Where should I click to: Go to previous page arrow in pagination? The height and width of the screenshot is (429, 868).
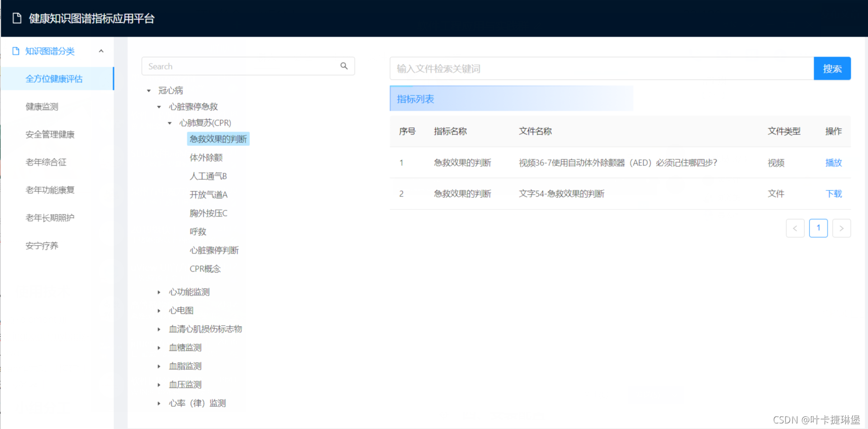[x=795, y=228]
